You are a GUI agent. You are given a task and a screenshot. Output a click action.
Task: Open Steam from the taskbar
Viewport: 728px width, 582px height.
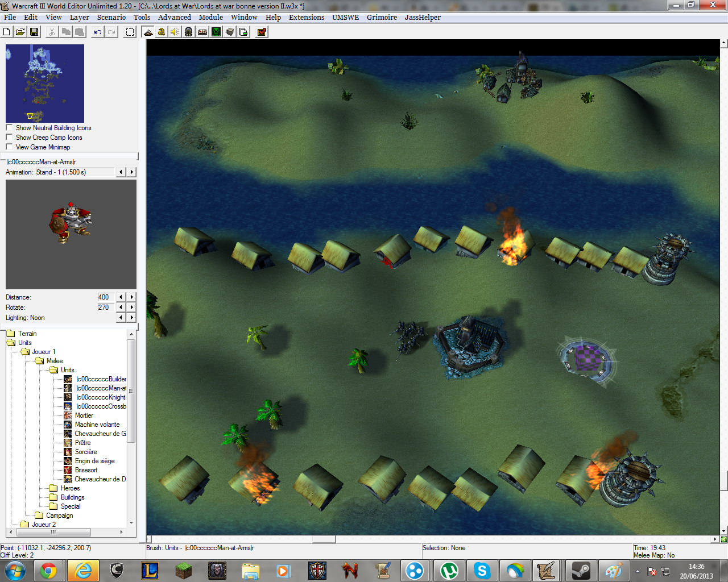tap(581, 571)
